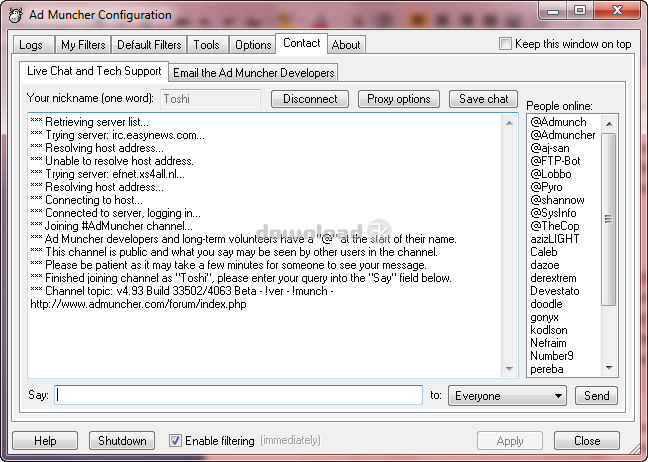Select @shannow in the user list

coord(557,200)
